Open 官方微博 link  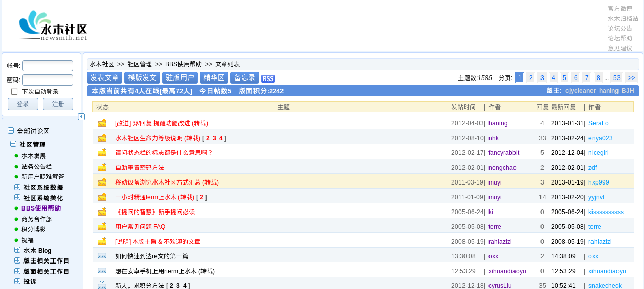click(x=620, y=9)
